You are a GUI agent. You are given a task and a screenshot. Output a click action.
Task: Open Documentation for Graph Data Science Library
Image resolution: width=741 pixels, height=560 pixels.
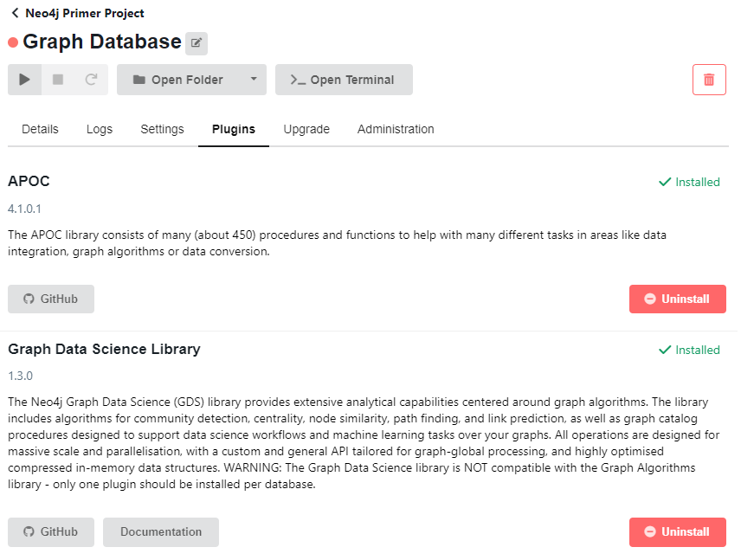coord(160,532)
